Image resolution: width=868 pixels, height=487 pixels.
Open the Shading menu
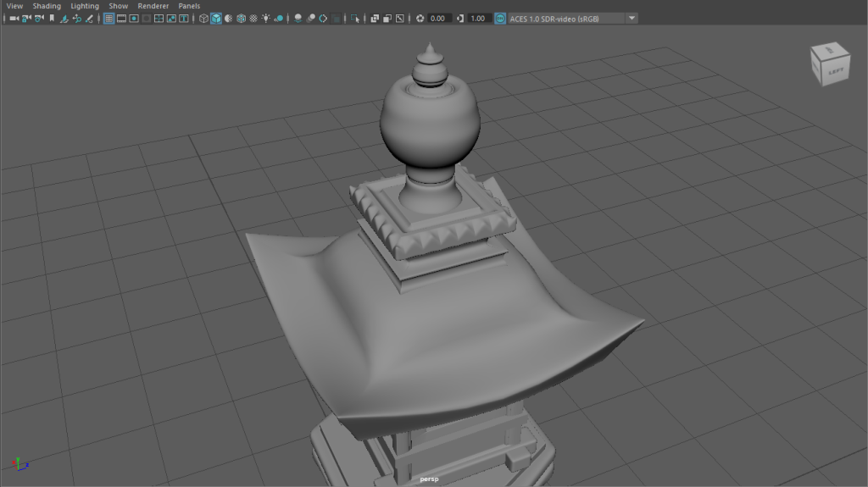point(47,6)
